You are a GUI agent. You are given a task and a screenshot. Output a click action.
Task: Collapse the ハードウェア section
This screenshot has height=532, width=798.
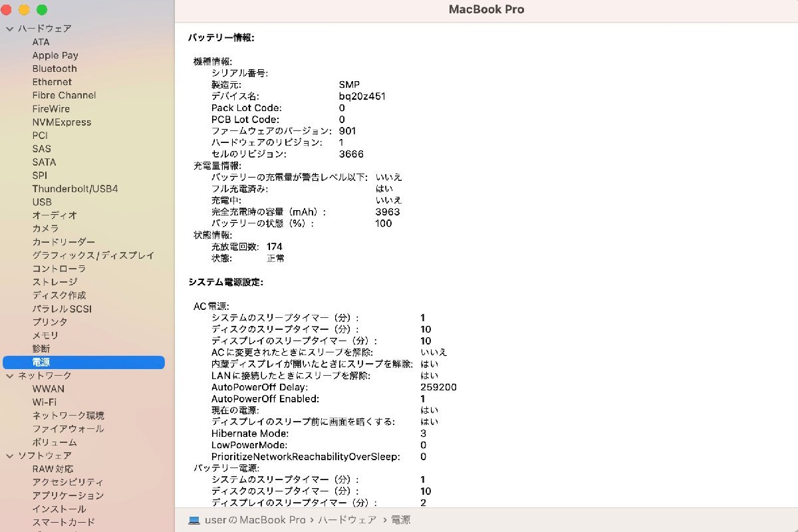click(x=9, y=29)
